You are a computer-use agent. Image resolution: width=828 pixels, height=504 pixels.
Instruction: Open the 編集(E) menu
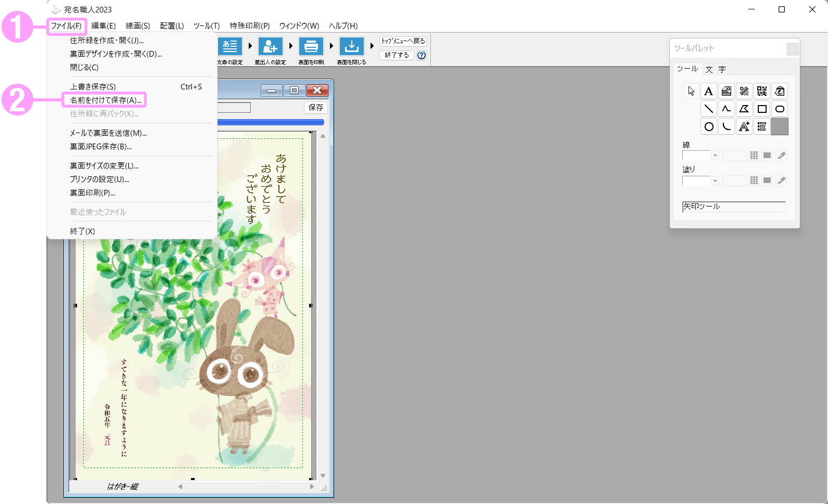(103, 26)
